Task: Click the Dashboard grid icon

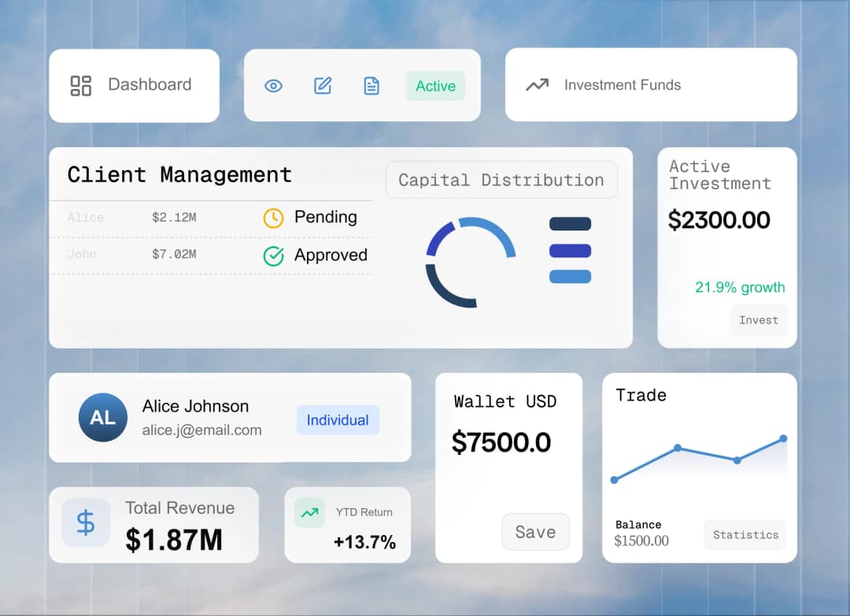Action: (81, 86)
